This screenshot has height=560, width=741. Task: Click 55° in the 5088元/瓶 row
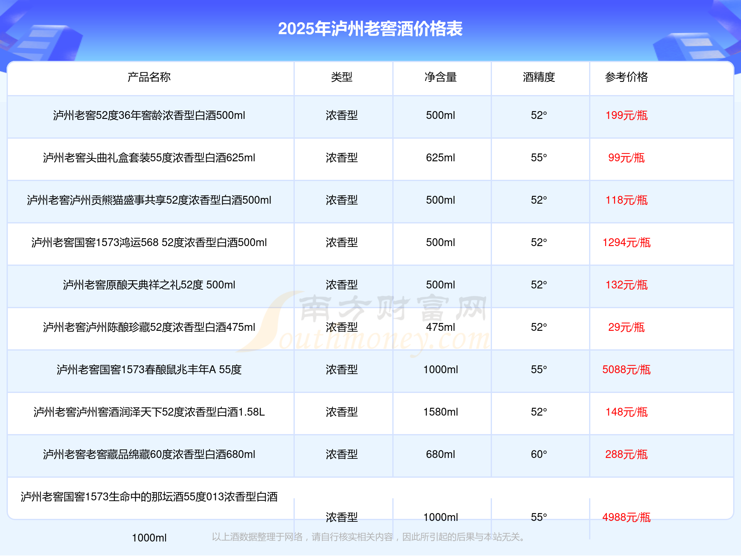click(539, 370)
